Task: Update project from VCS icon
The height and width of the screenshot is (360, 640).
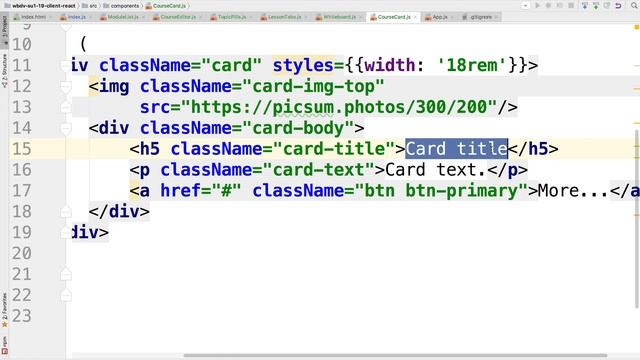Action: click(x=585, y=6)
